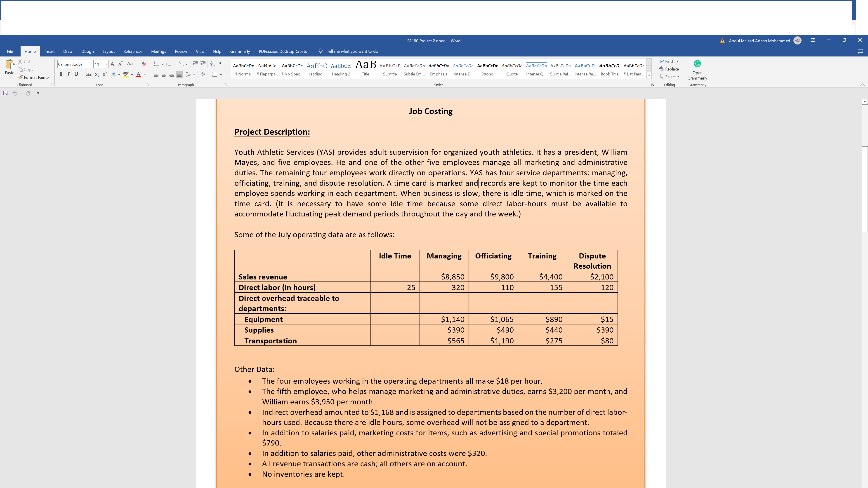
Task: Toggle the strikethrough text formatting
Action: pyautogui.click(x=88, y=74)
